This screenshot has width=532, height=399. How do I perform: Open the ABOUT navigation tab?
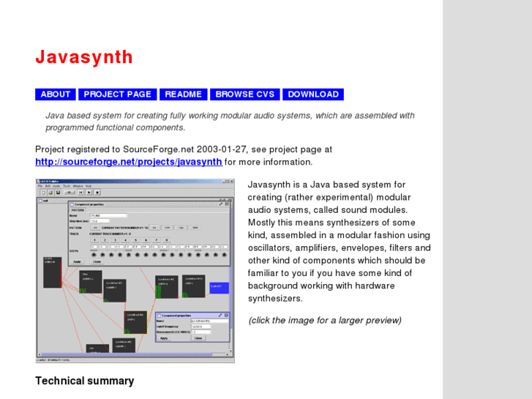pos(56,94)
